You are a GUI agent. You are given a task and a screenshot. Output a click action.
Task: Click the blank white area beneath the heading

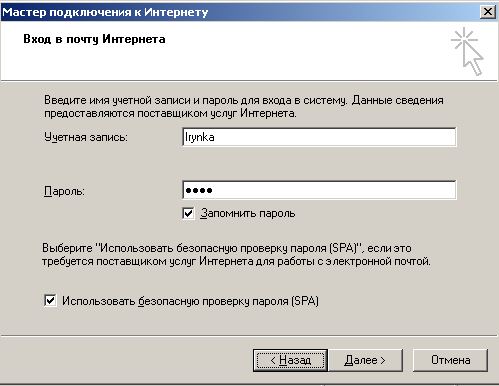[233, 65]
